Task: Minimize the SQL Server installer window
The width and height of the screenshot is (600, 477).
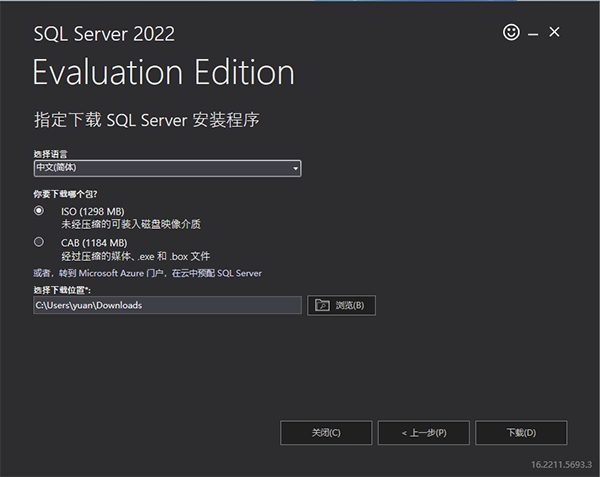Action: 533,34
